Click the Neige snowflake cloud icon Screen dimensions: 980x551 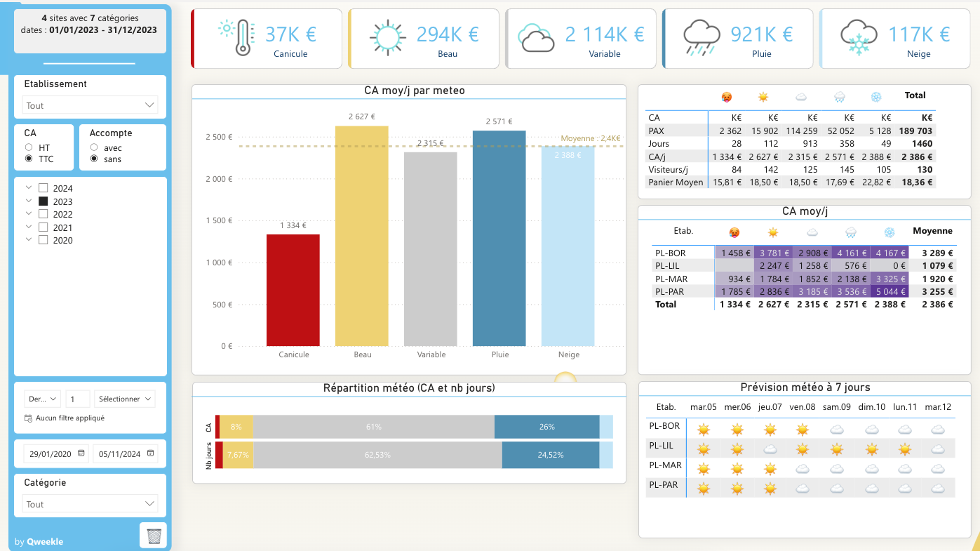point(858,38)
